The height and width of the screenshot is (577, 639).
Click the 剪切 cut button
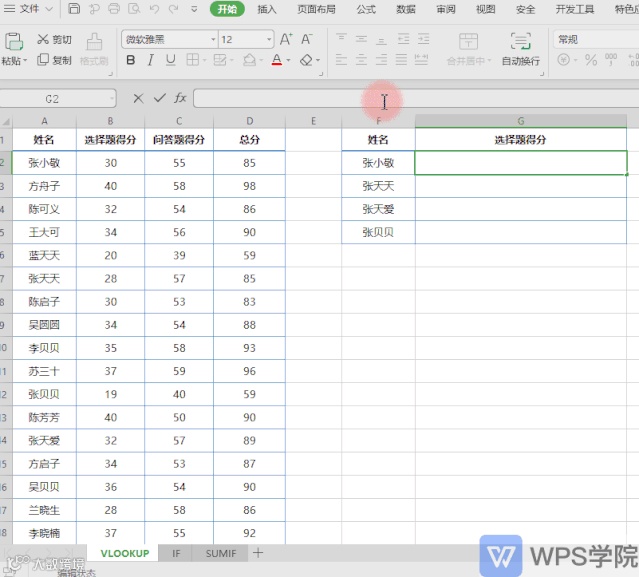[54, 39]
